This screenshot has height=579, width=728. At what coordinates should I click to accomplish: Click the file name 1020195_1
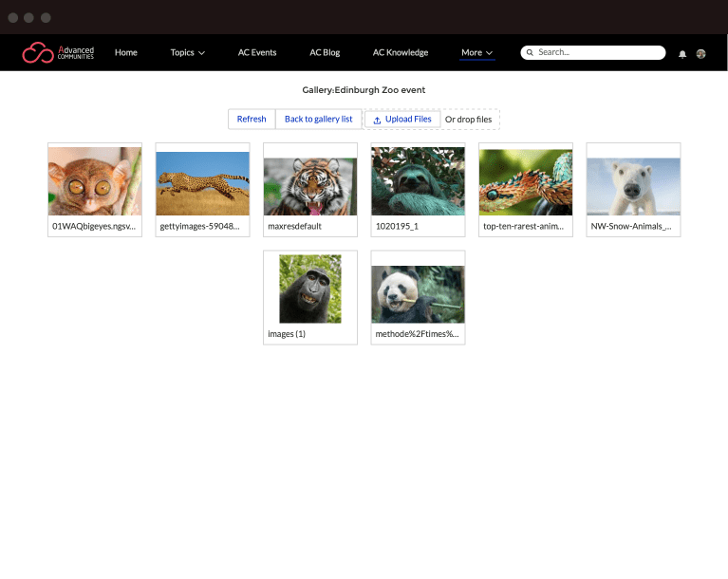pyautogui.click(x=397, y=226)
